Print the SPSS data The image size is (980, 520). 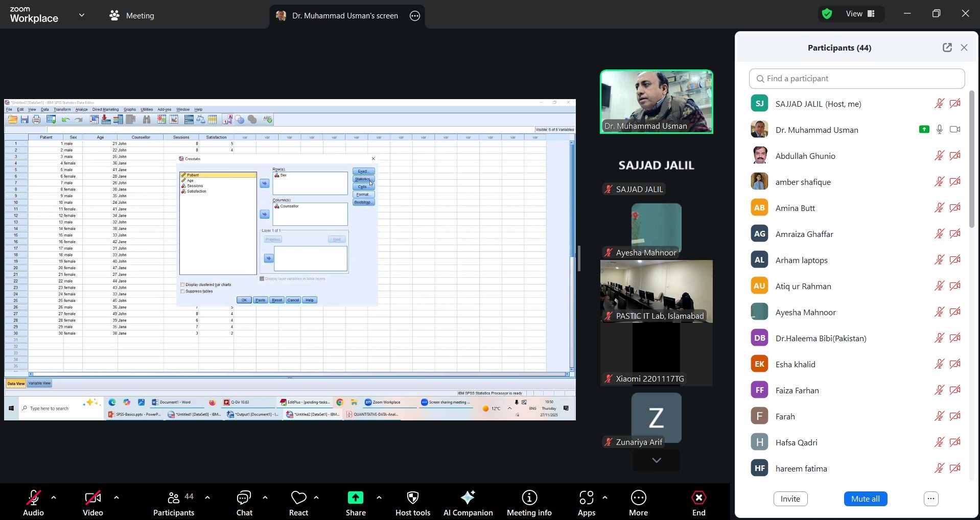pos(36,119)
